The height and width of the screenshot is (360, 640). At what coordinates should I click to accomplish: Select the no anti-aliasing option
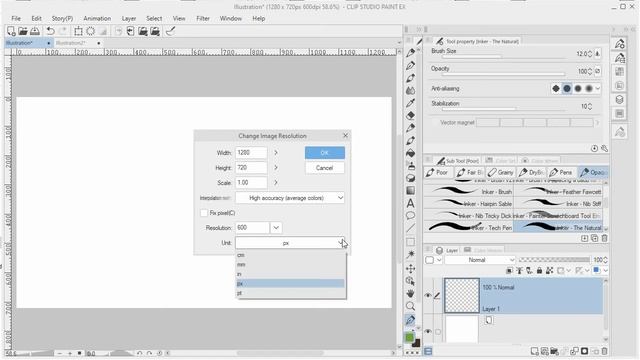pyautogui.click(x=556, y=88)
